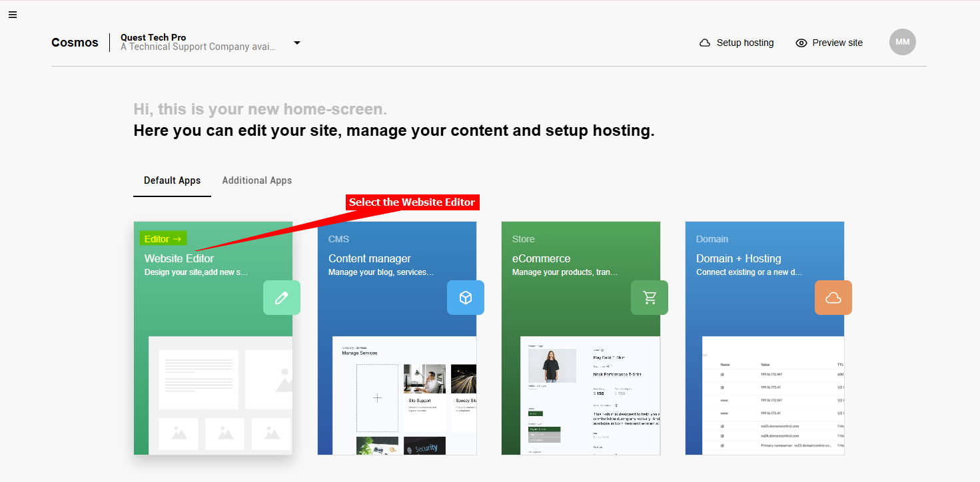Open the Website Editor card title
This screenshot has width=980, height=482.
tap(179, 258)
